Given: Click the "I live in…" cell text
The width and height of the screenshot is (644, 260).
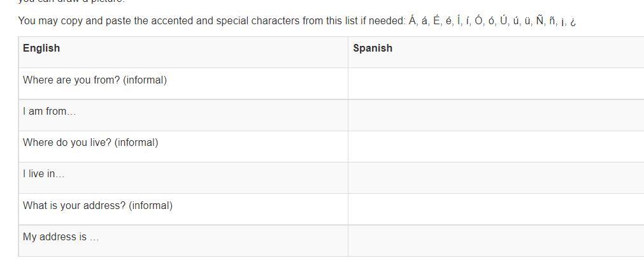Looking at the screenshot, I should [43, 174].
